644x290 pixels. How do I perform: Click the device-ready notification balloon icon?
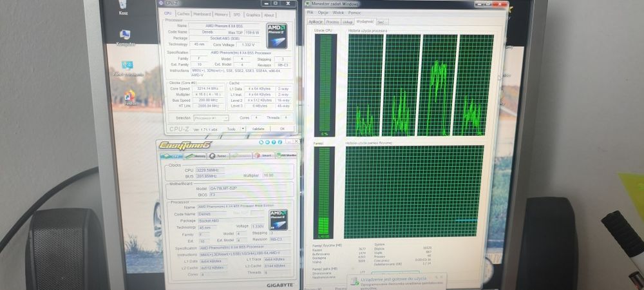point(354,282)
